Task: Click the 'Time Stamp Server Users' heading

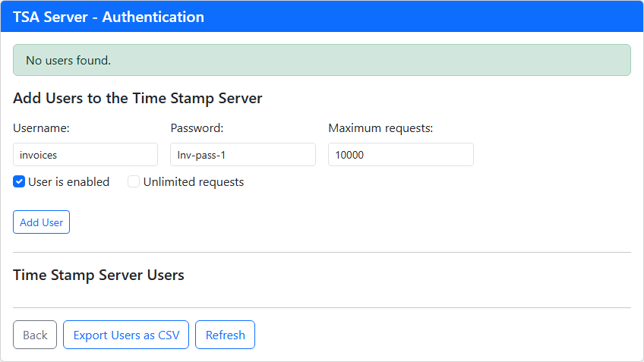Action: point(99,275)
